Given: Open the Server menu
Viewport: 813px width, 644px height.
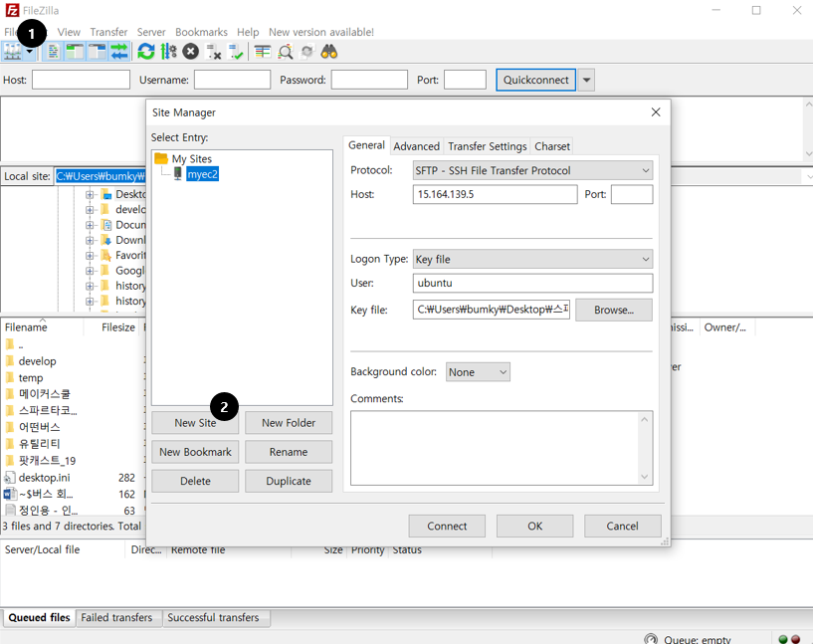Looking at the screenshot, I should click(151, 32).
